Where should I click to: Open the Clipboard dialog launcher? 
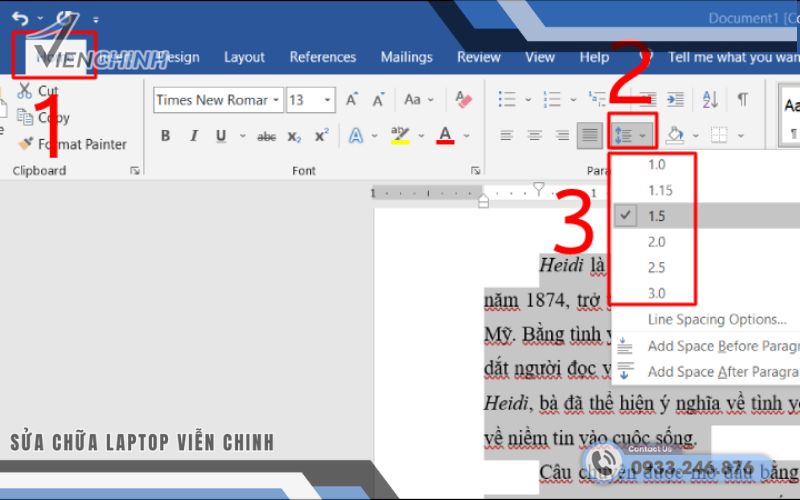[135, 171]
